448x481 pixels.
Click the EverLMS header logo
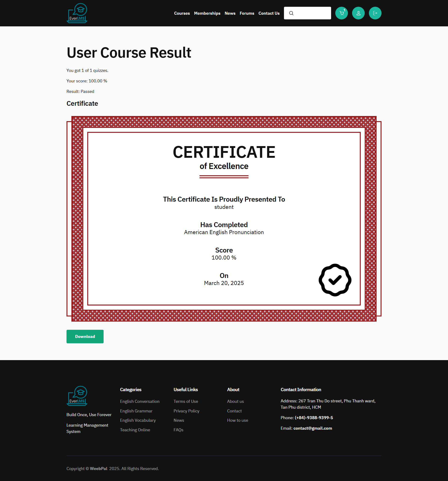pos(77,13)
